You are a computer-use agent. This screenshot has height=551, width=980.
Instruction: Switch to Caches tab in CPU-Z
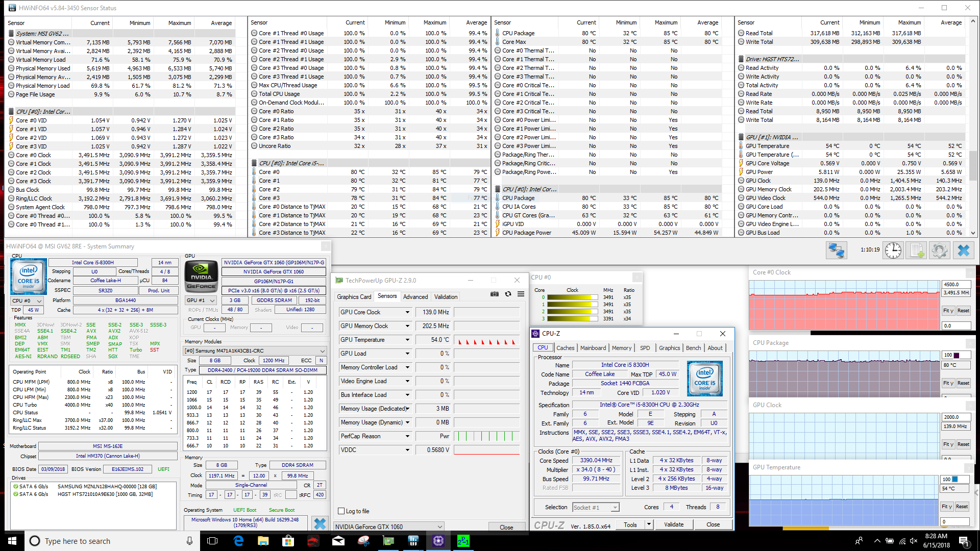[565, 348]
